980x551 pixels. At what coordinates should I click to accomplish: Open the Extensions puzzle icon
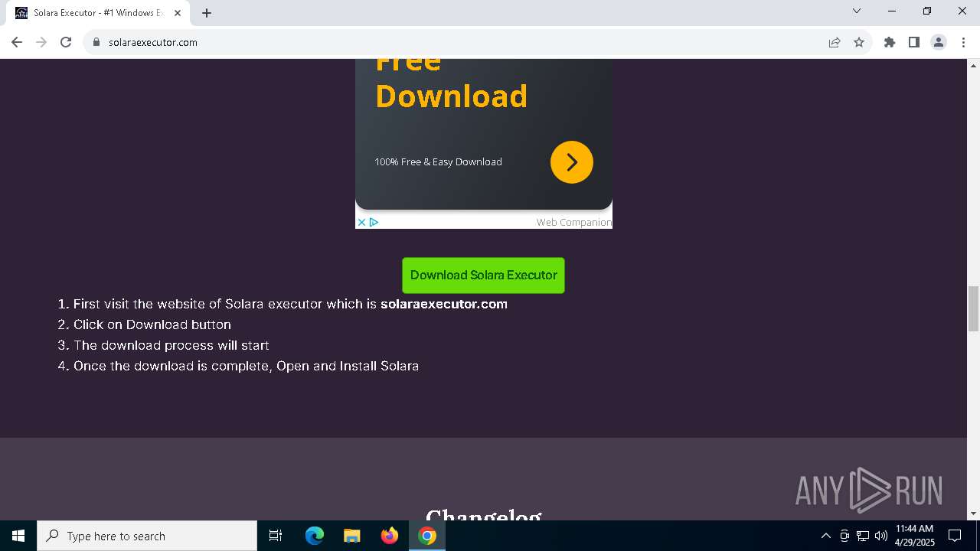coord(890,42)
